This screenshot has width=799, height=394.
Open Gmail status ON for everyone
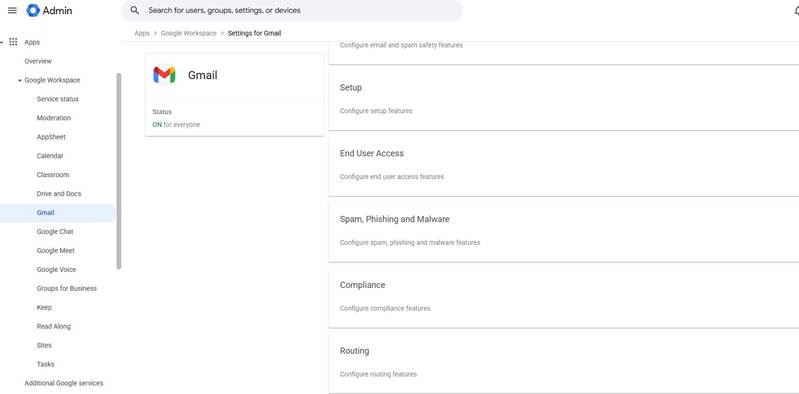176,124
